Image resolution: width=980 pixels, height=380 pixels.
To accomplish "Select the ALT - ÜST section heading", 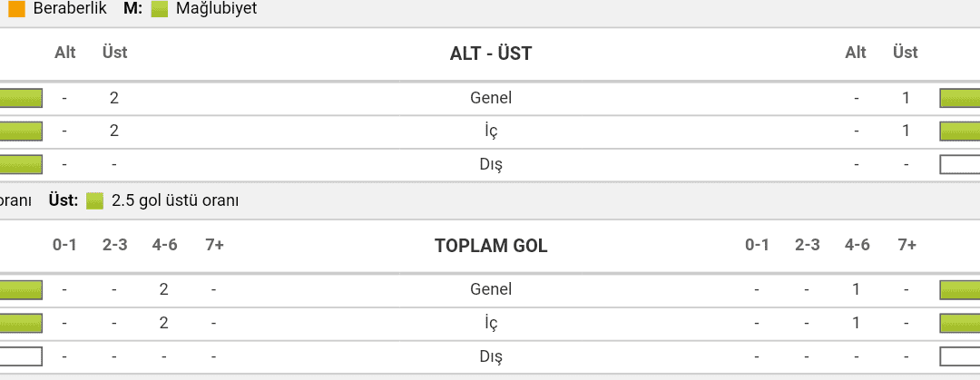I will pos(491,54).
